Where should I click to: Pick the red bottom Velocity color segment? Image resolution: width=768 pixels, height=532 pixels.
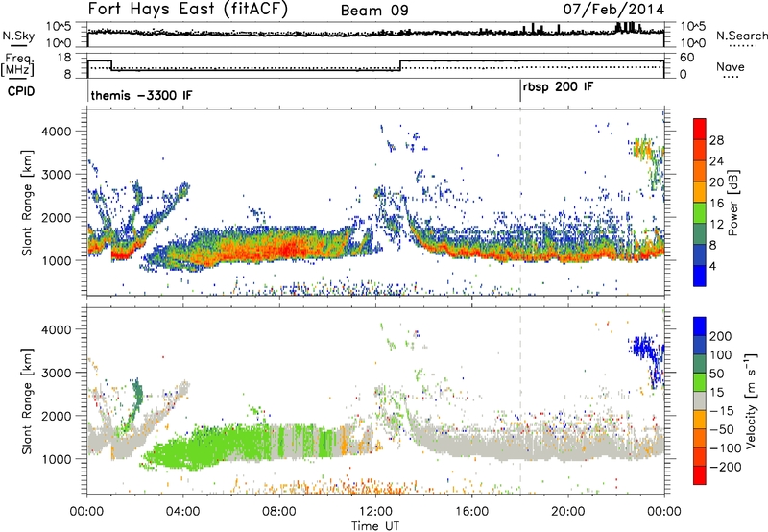(700, 475)
